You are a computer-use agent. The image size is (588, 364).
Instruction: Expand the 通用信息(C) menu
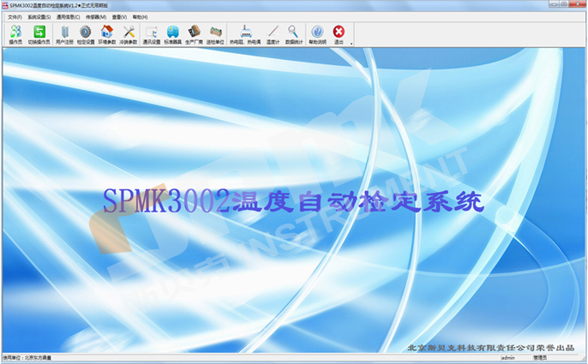(68, 16)
